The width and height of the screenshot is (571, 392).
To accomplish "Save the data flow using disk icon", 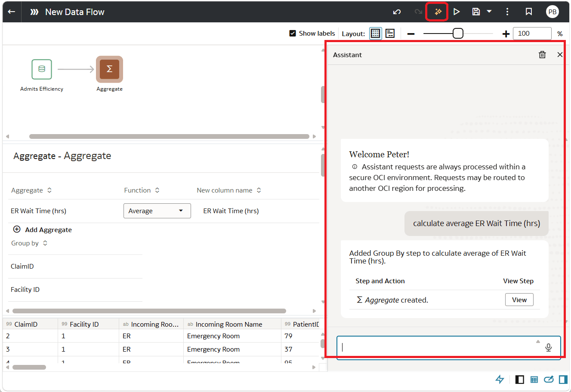I will 476,12.
